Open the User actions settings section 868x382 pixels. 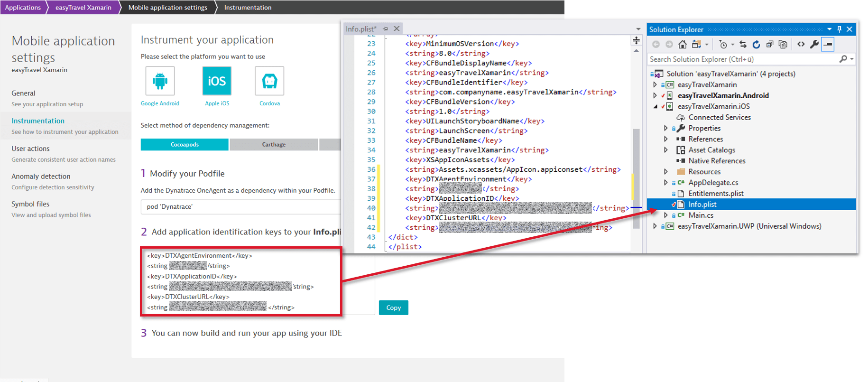(66, 154)
